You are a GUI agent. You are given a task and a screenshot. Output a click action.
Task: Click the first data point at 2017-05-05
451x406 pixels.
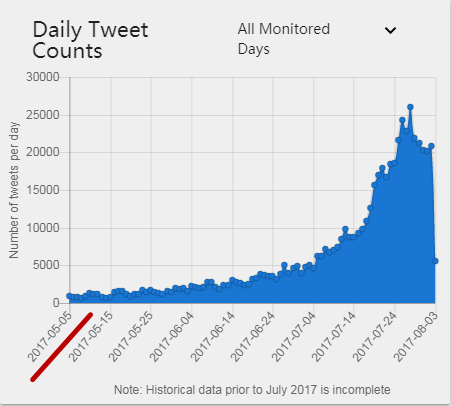click(69, 296)
